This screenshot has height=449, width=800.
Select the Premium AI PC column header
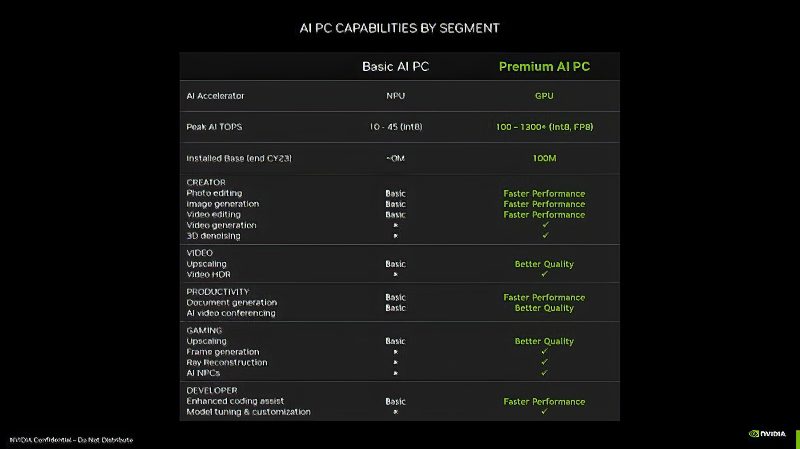[x=544, y=67]
